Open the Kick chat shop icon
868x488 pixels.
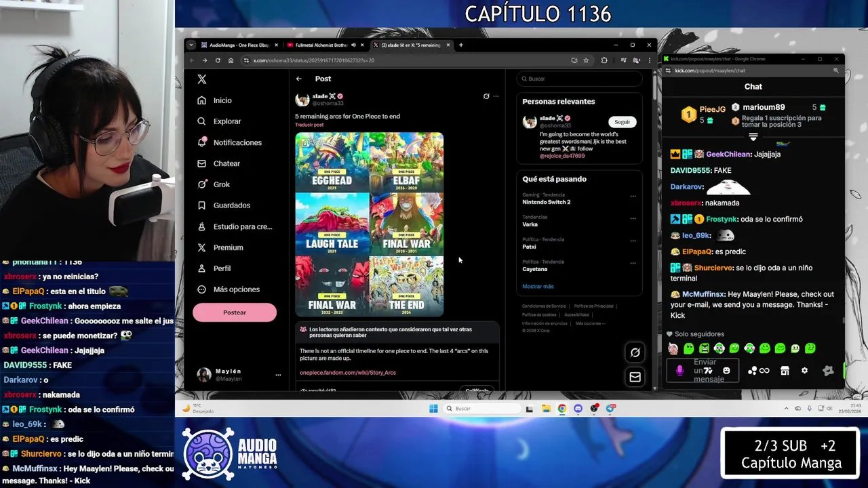785,371
